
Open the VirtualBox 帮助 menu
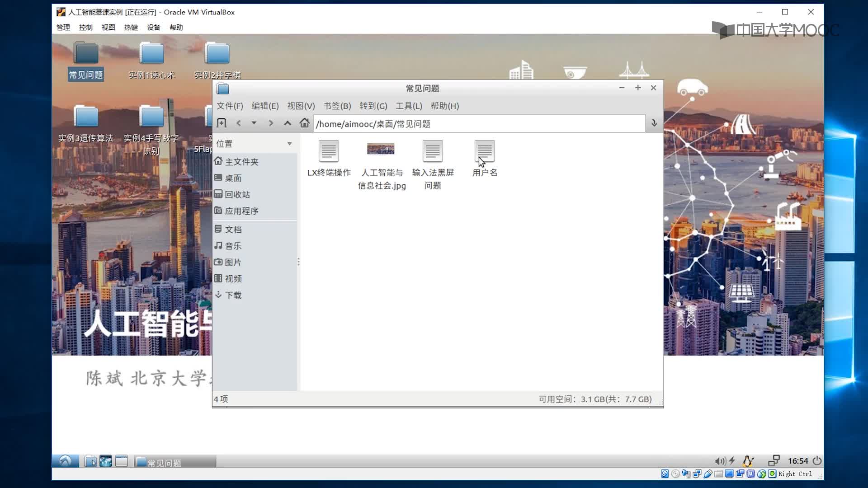coord(176,27)
